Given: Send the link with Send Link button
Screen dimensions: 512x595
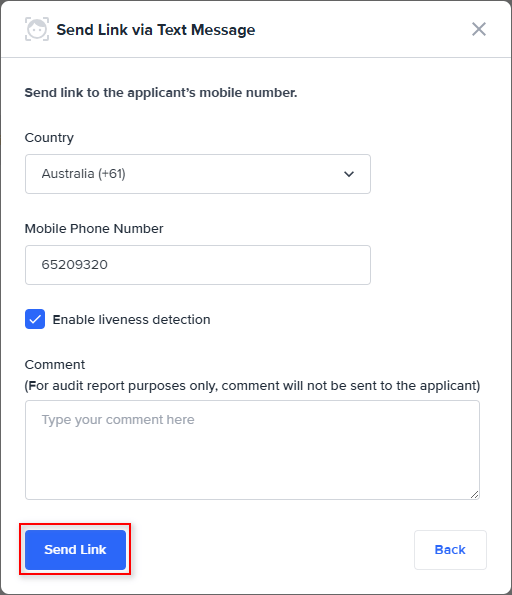Looking at the screenshot, I should [x=75, y=549].
